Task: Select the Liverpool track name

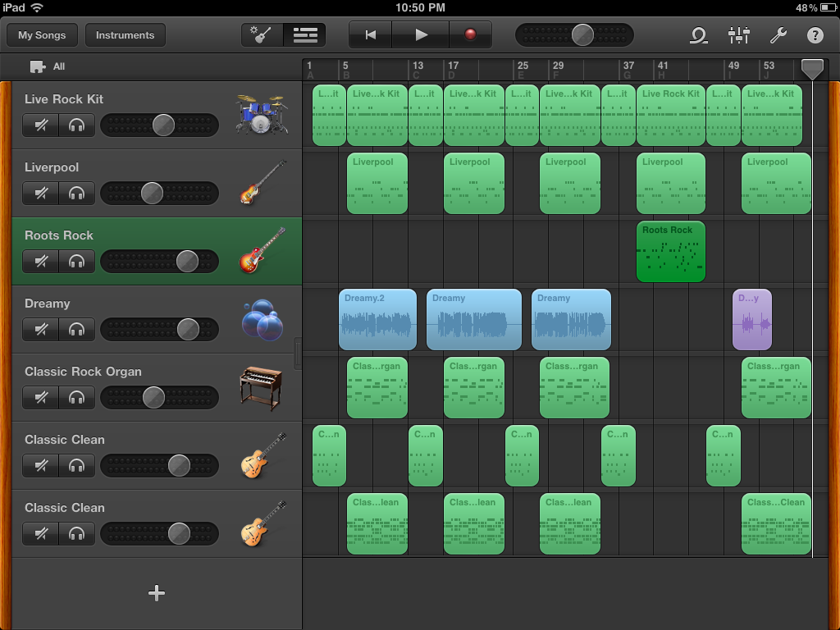Action: tap(52, 167)
